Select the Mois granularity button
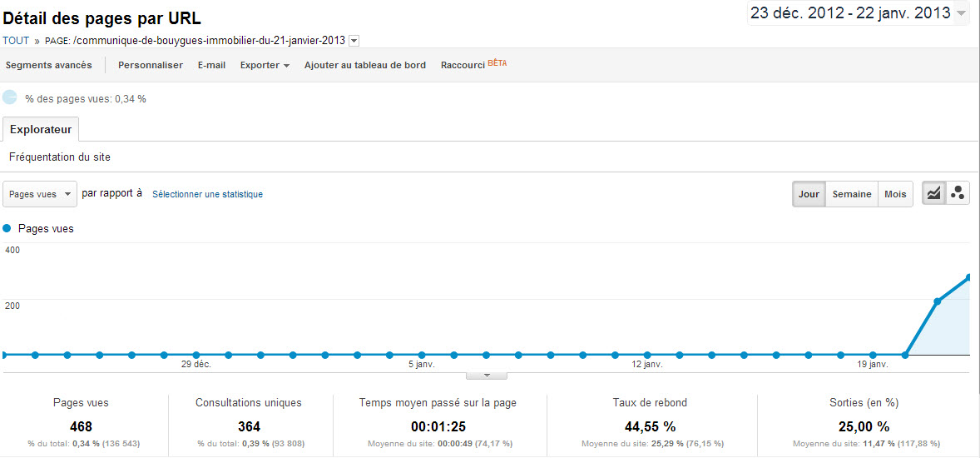 895,194
